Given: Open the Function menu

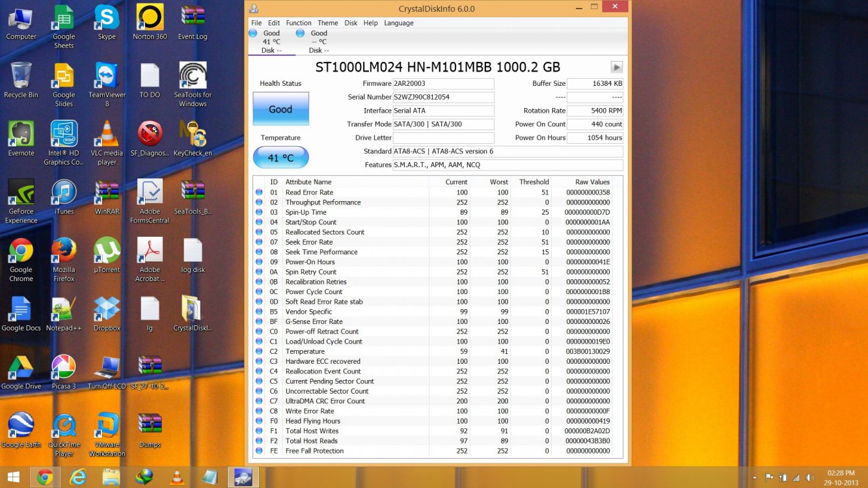Looking at the screenshot, I should [x=299, y=23].
